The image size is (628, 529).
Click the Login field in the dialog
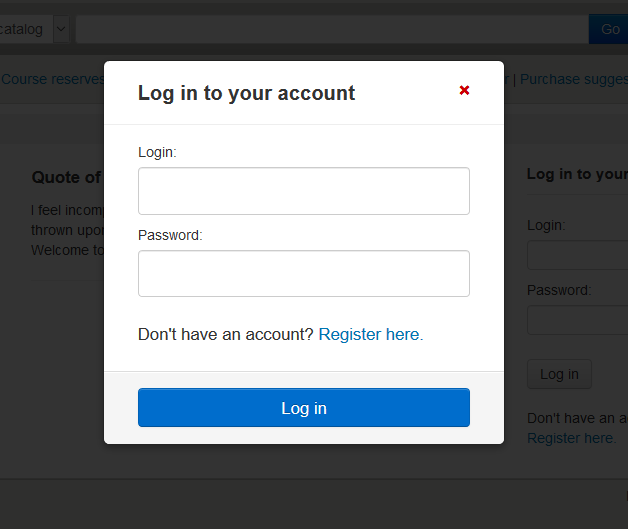click(x=303, y=191)
